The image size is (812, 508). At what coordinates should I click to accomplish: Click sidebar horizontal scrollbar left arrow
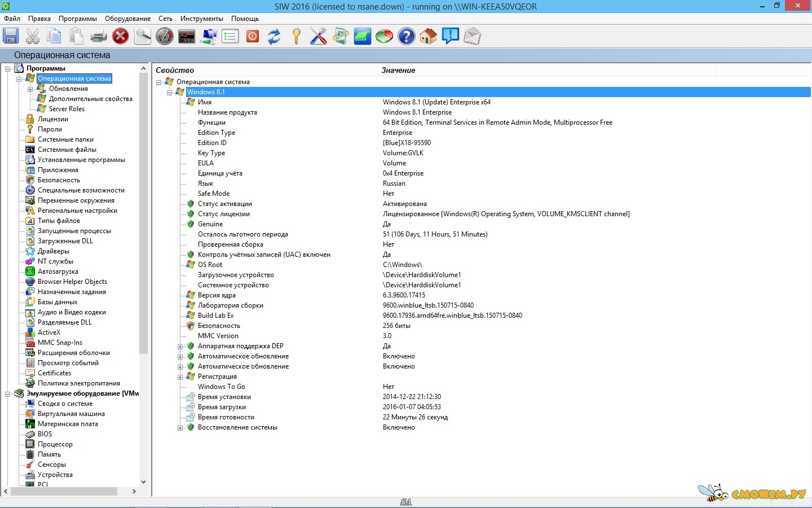click(x=6, y=491)
